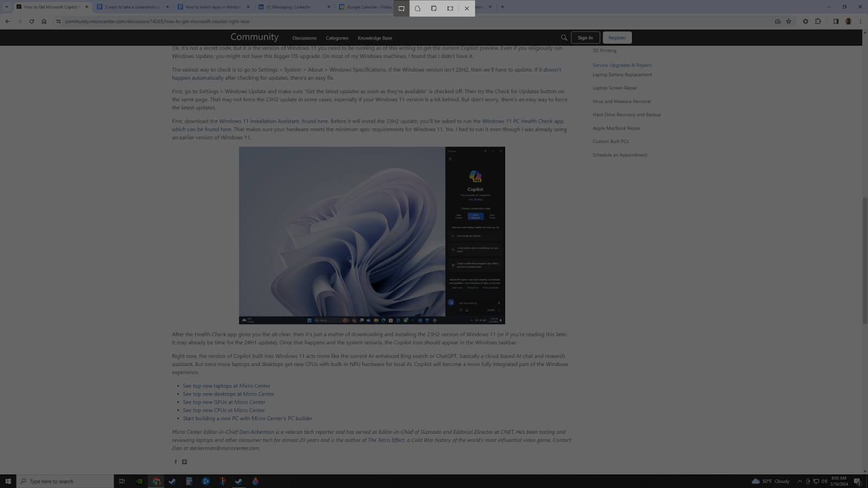Open See top new desktops link

(228, 394)
